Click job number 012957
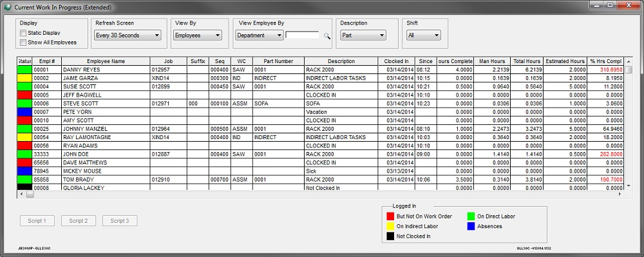Image resolution: width=644 pixels, height=257 pixels. pos(169,70)
